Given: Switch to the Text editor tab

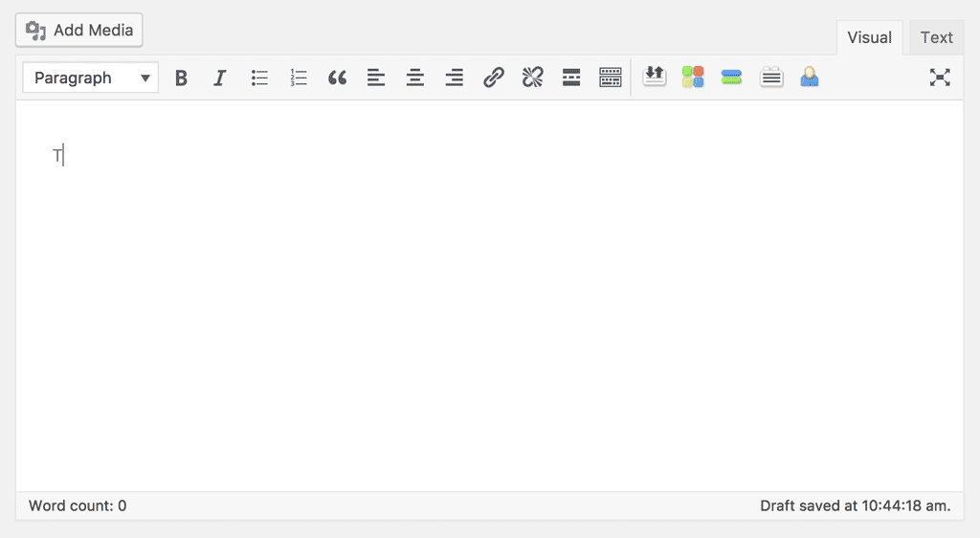Looking at the screenshot, I should point(936,38).
